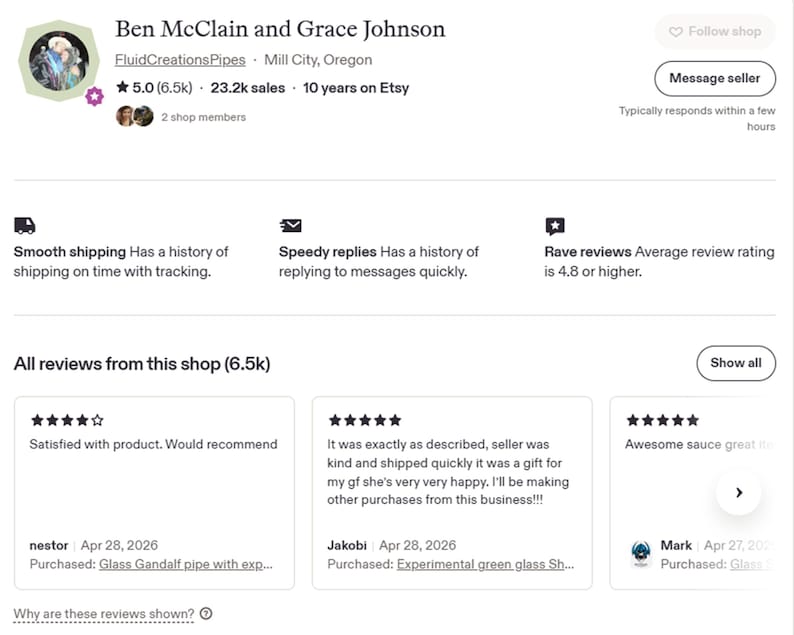Advance reviews carousel with next arrow
Image resolution: width=794 pixels, height=635 pixels.
(x=739, y=492)
